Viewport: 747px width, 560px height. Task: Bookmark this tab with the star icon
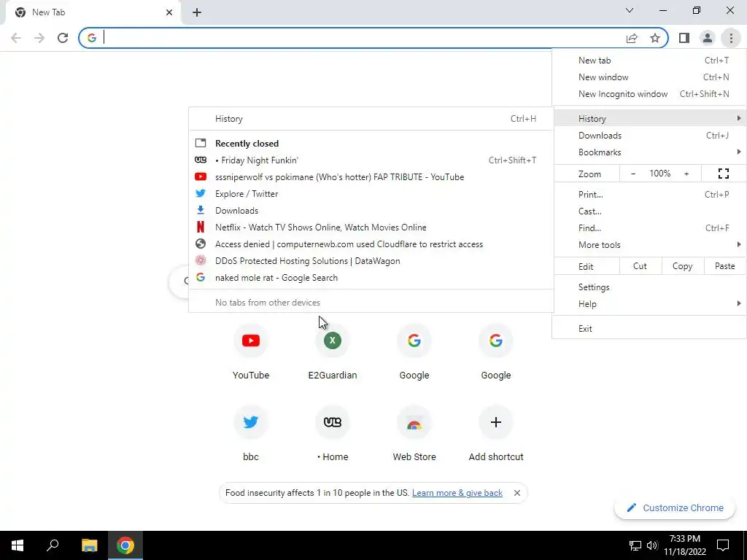click(x=655, y=38)
